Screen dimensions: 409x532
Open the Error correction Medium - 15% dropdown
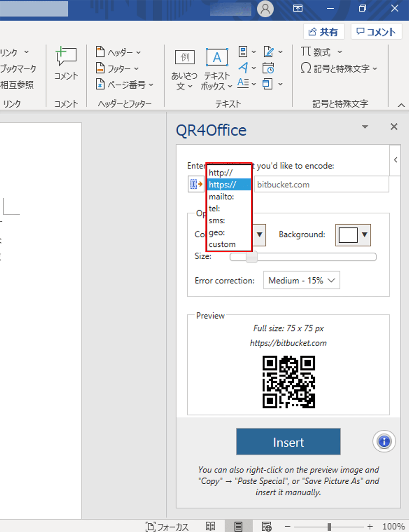[301, 280]
